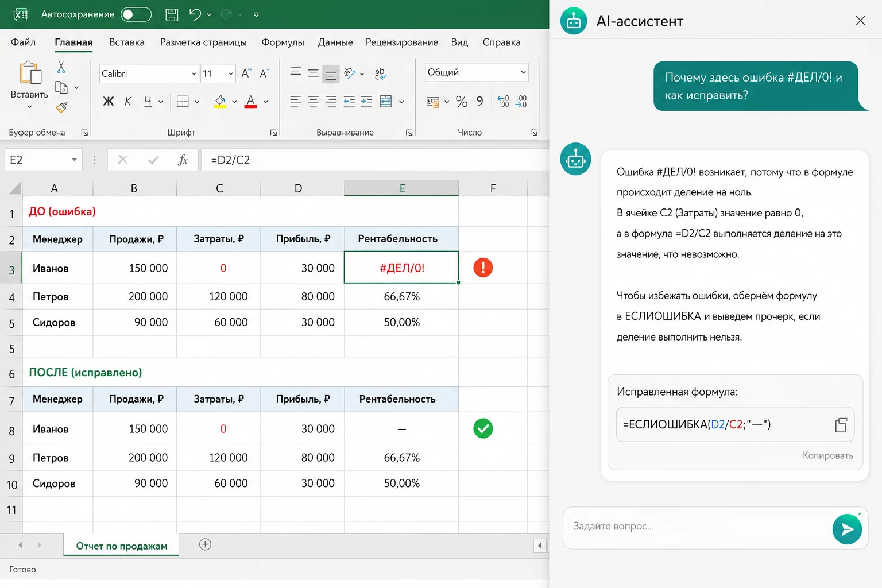Click the Save floppy disk icon

coord(172,15)
